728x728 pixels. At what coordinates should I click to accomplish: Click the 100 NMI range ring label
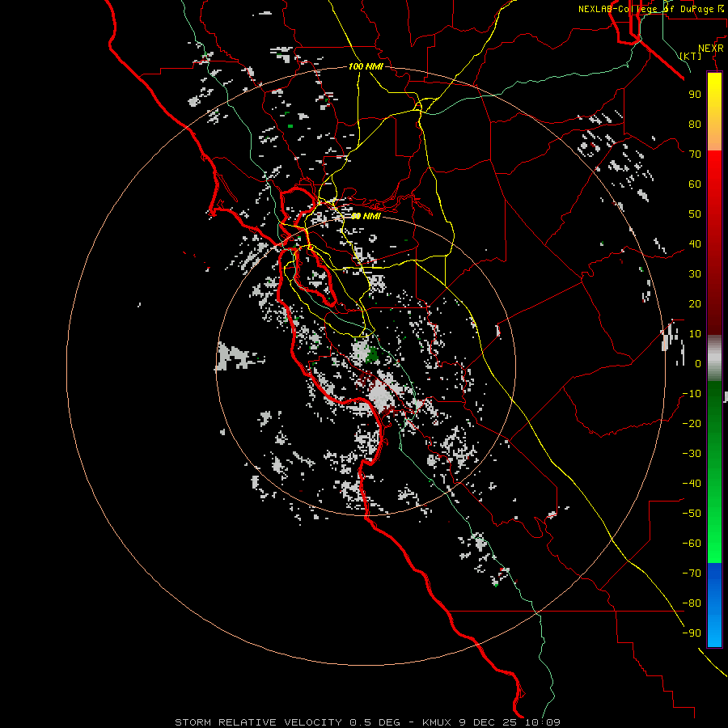(x=366, y=66)
